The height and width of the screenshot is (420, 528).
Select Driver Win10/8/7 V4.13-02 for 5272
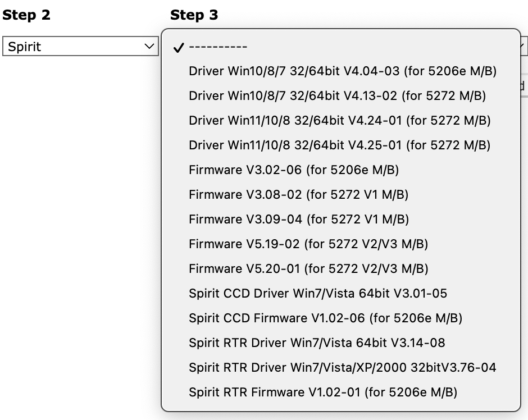click(338, 96)
